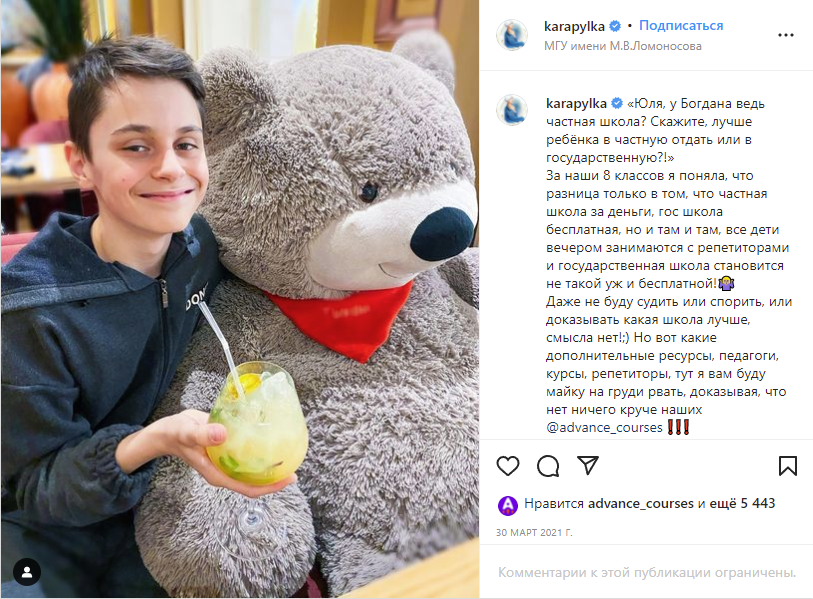Click the 30 МАРТ 2021 date
The width and height of the screenshot is (813, 599).
534,533
